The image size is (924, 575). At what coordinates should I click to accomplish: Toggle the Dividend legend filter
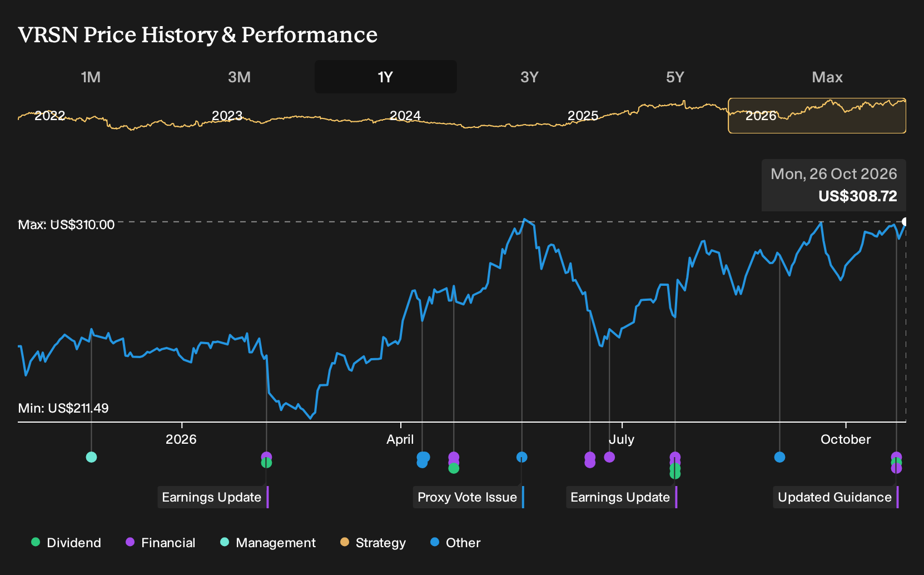(66, 543)
